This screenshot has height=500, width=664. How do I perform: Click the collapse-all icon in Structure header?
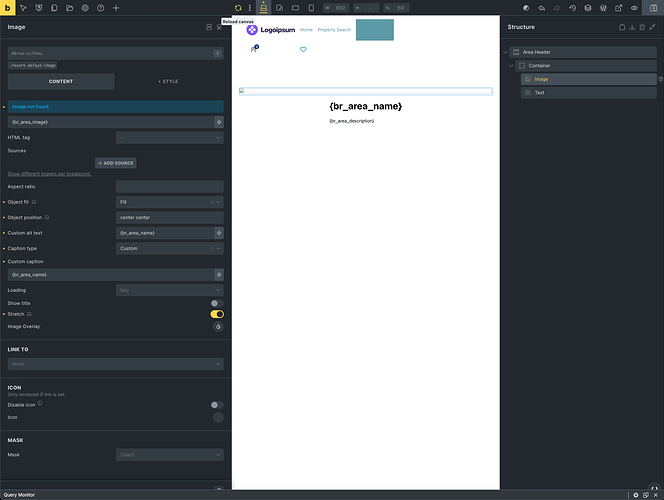click(652, 27)
